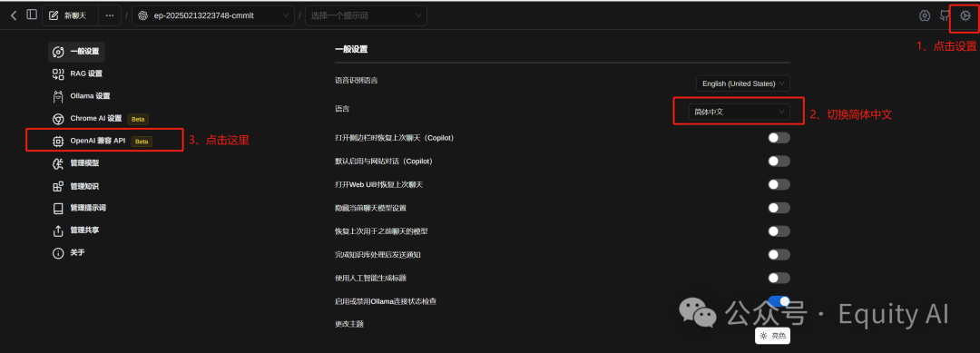Click the Ollama 设置 llama icon

click(x=58, y=97)
